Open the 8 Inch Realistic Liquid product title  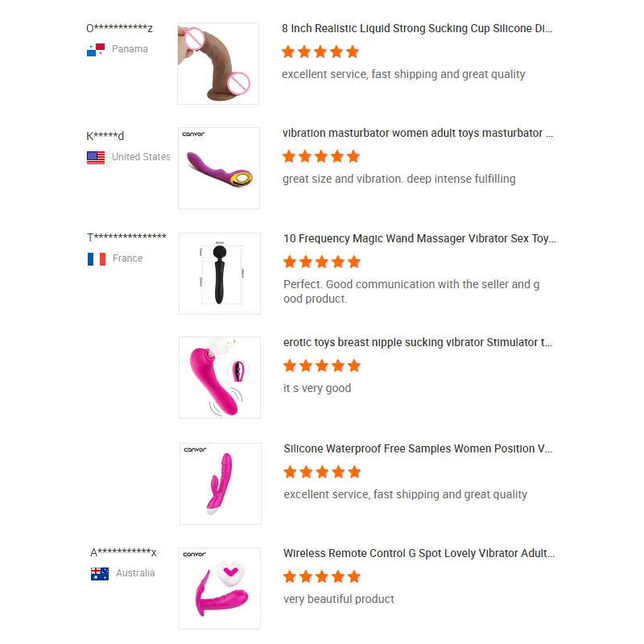[x=417, y=28]
